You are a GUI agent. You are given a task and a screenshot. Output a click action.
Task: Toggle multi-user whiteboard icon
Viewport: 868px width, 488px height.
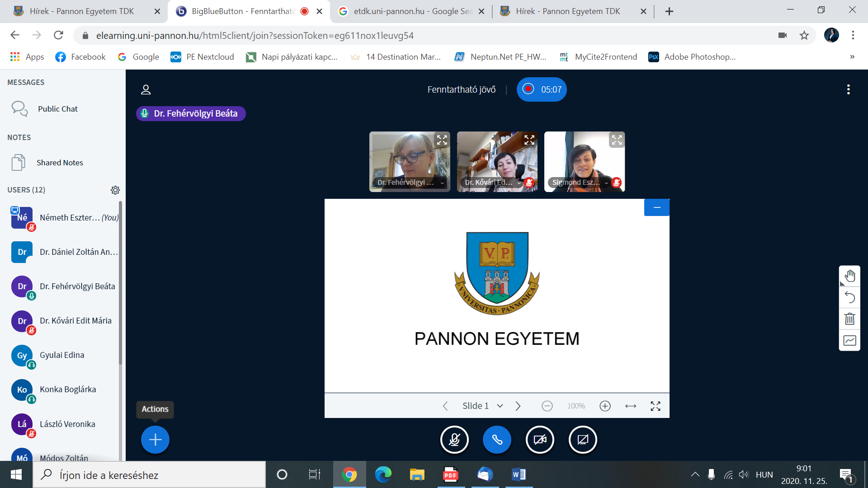pos(849,340)
